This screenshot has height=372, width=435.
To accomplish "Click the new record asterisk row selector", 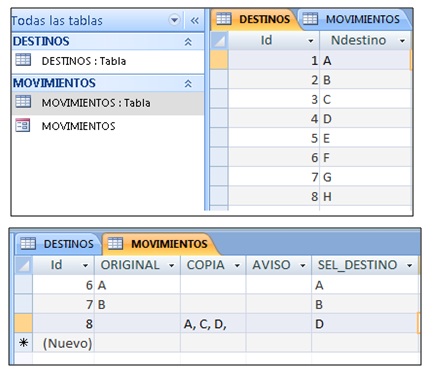I will 24,343.
